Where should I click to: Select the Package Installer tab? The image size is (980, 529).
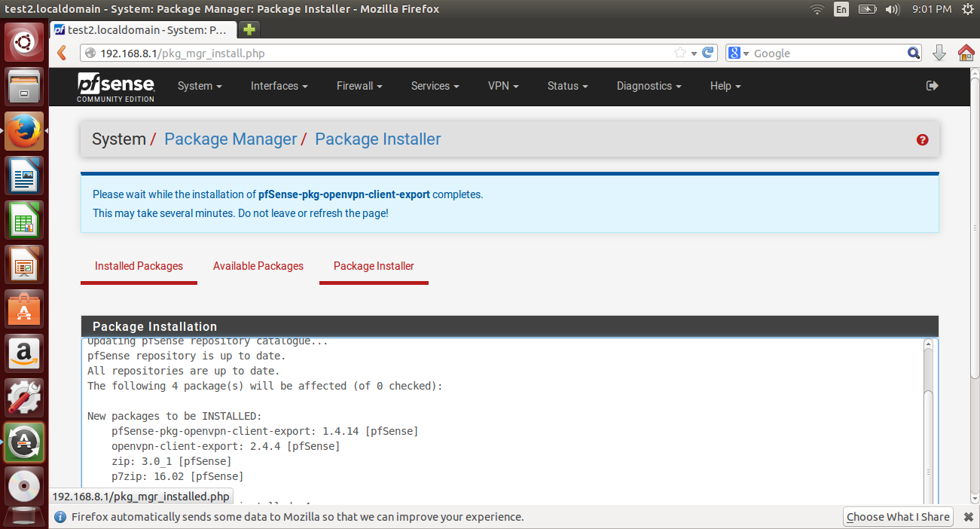click(x=374, y=266)
